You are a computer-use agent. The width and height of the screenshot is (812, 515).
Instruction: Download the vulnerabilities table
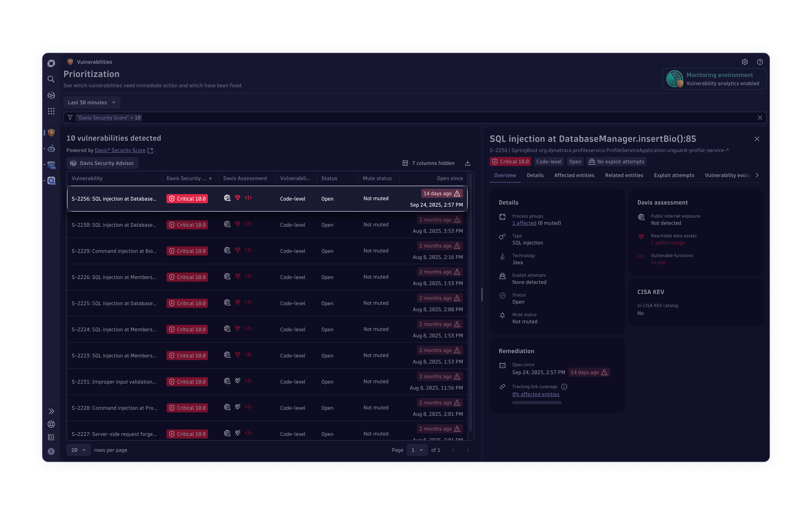[467, 163]
